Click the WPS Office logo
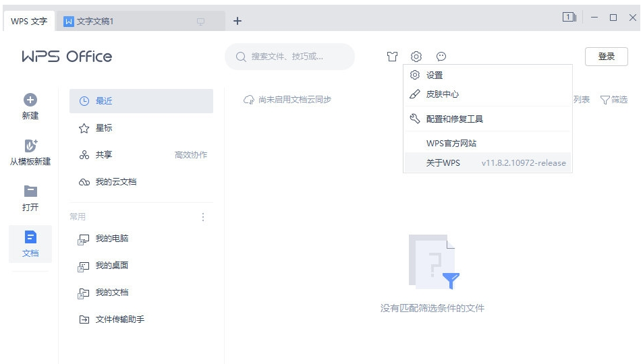The image size is (643, 364). tap(67, 56)
